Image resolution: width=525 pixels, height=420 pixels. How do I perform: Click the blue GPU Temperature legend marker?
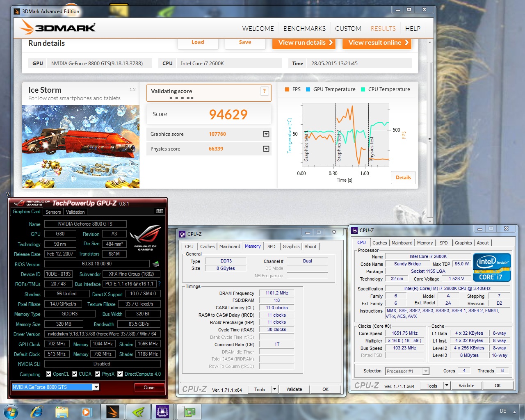coord(308,89)
